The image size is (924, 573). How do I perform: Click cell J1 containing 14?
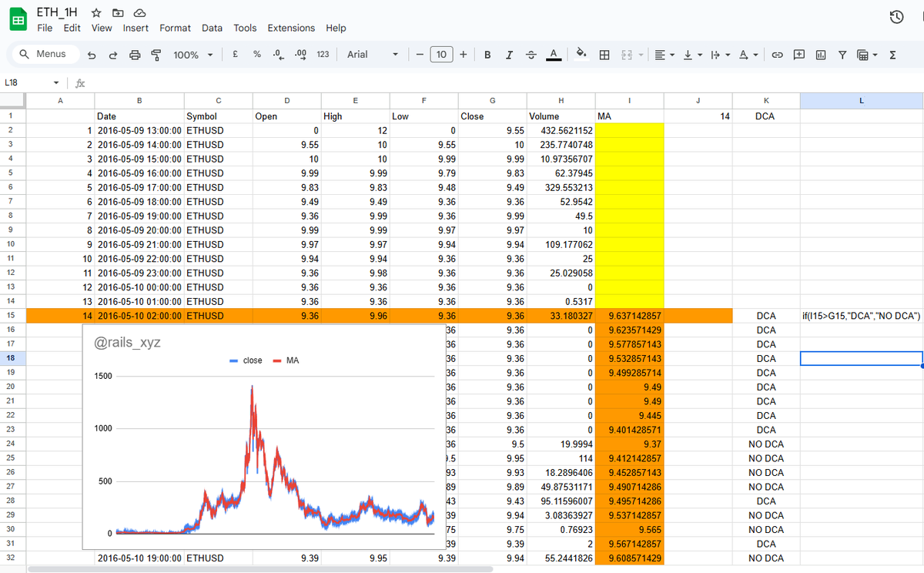pos(698,116)
